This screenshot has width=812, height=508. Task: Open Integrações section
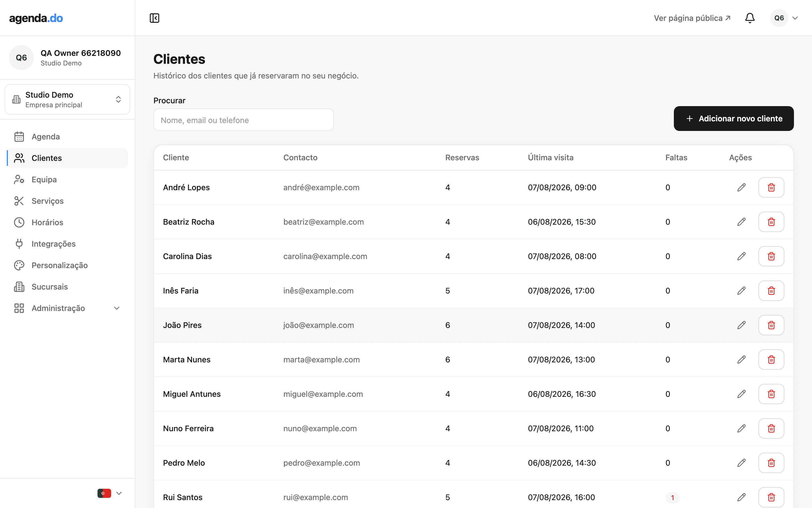(x=67, y=244)
